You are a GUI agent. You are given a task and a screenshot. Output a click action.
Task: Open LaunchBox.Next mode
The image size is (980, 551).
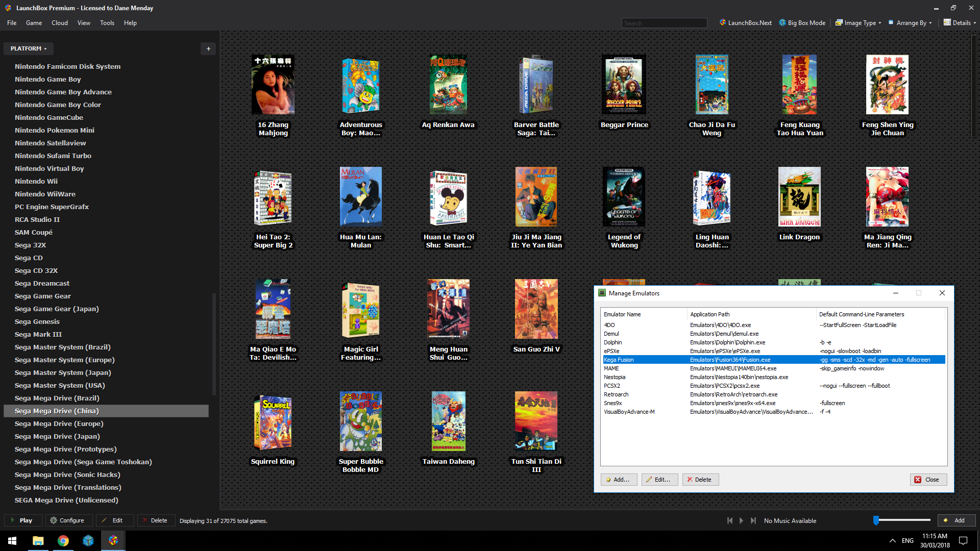pyautogui.click(x=745, y=23)
